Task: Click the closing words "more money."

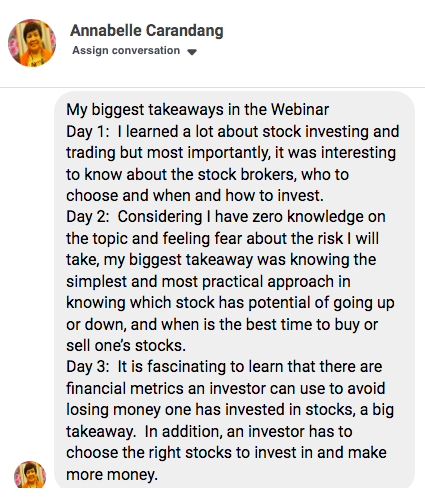Action: click(x=112, y=474)
